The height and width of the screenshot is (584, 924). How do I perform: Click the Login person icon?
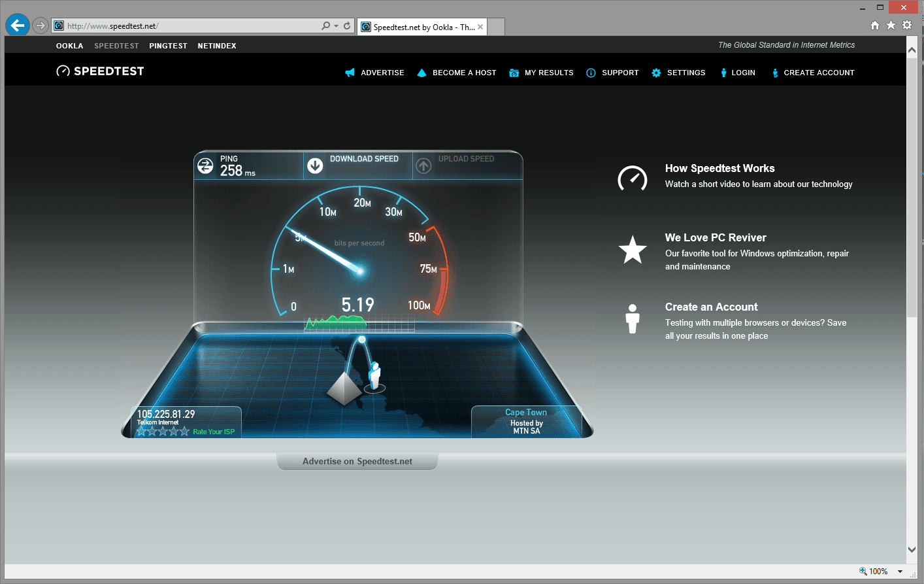point(723,73)
